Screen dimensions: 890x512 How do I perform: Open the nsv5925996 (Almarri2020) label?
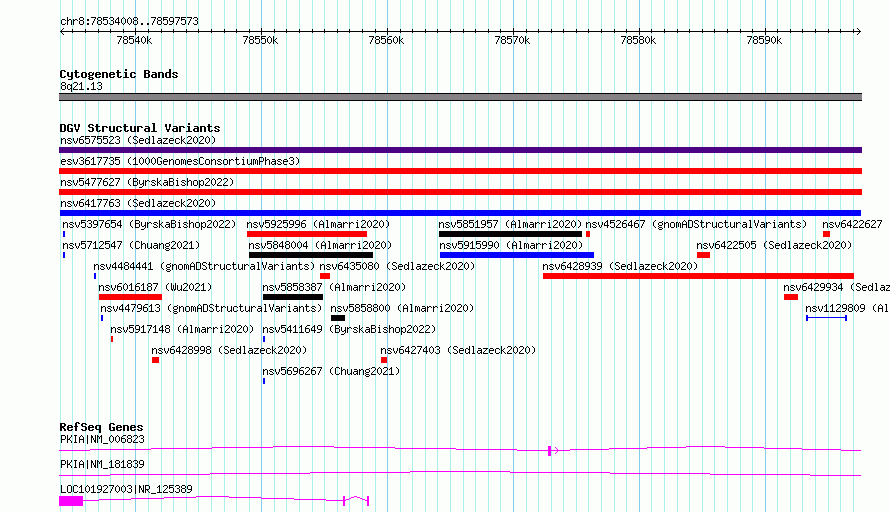click(318, 224)
